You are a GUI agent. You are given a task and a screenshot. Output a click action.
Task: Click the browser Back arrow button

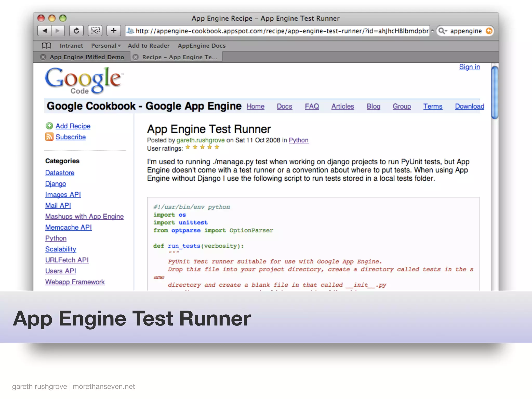point(44,31)
